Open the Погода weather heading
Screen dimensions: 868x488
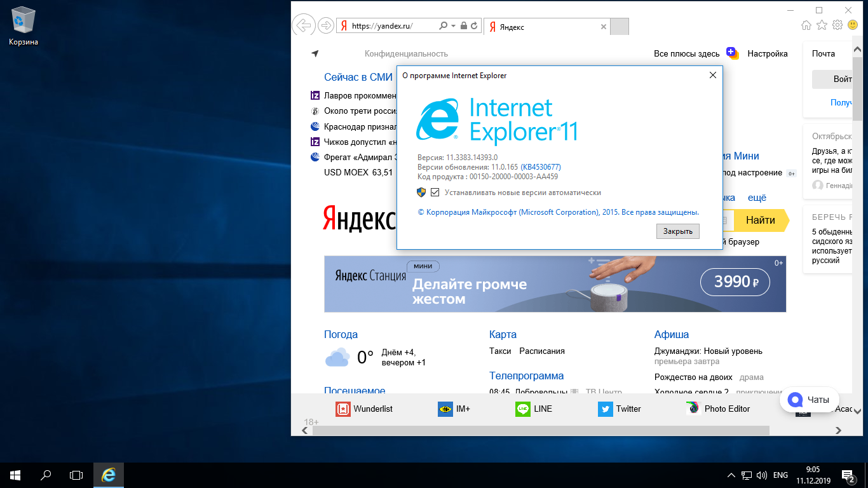coord(341,334)
